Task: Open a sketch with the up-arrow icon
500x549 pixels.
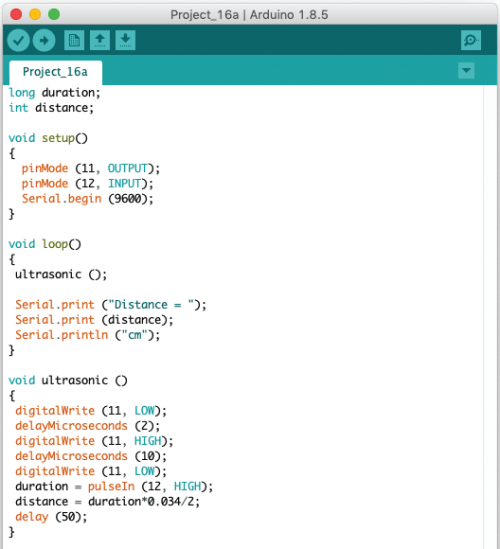Action: (x=100, y=41)
